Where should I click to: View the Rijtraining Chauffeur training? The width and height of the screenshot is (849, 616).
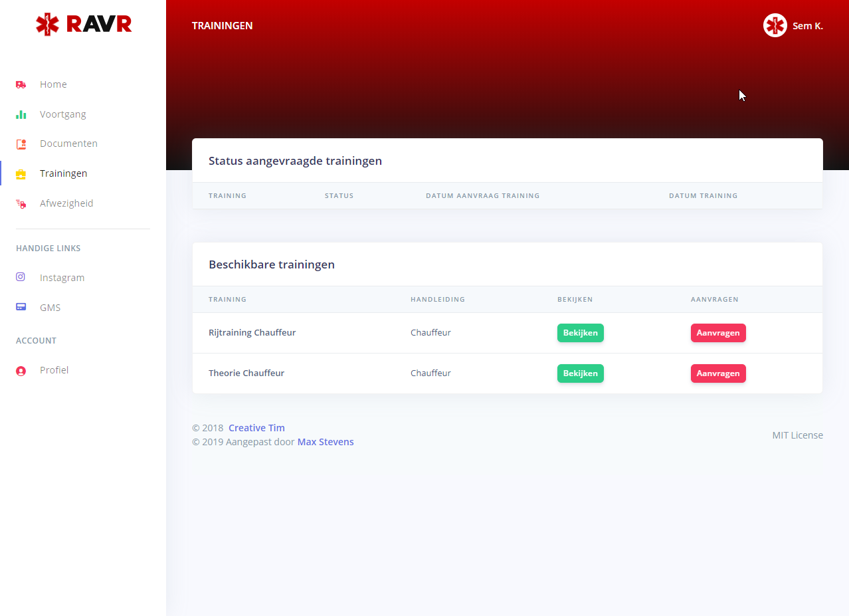580,333
